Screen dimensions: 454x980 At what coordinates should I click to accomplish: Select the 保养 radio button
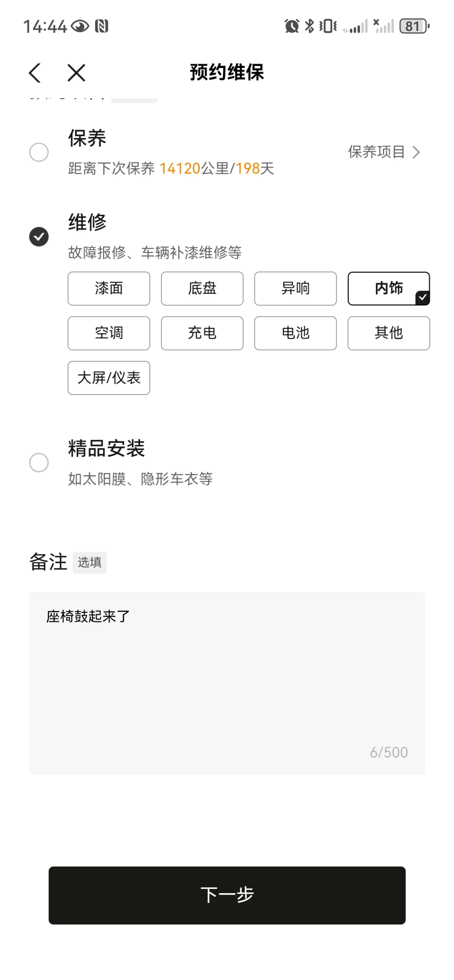click(x=39, y=152)
